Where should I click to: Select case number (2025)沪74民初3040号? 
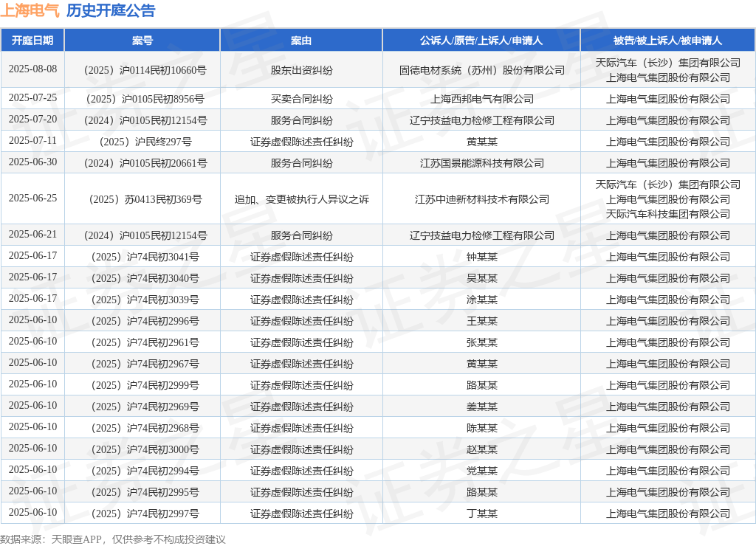(145, 279)
